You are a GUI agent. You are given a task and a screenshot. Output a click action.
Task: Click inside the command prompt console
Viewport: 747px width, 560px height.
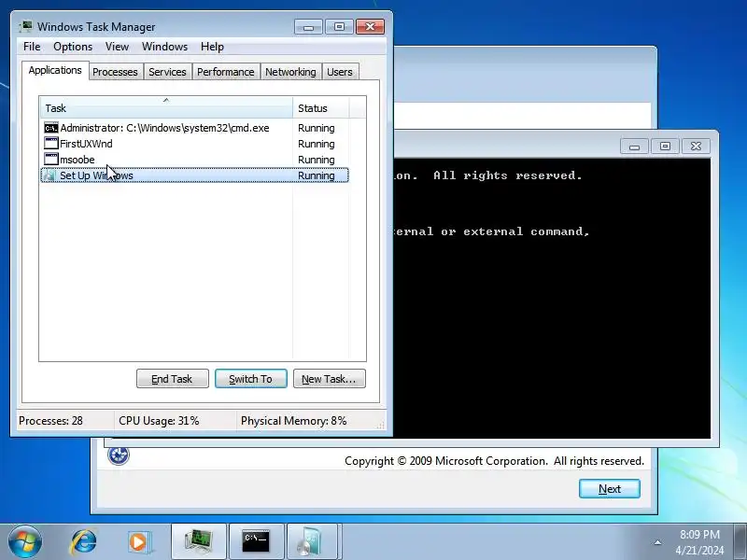click(x=552, y=298)
